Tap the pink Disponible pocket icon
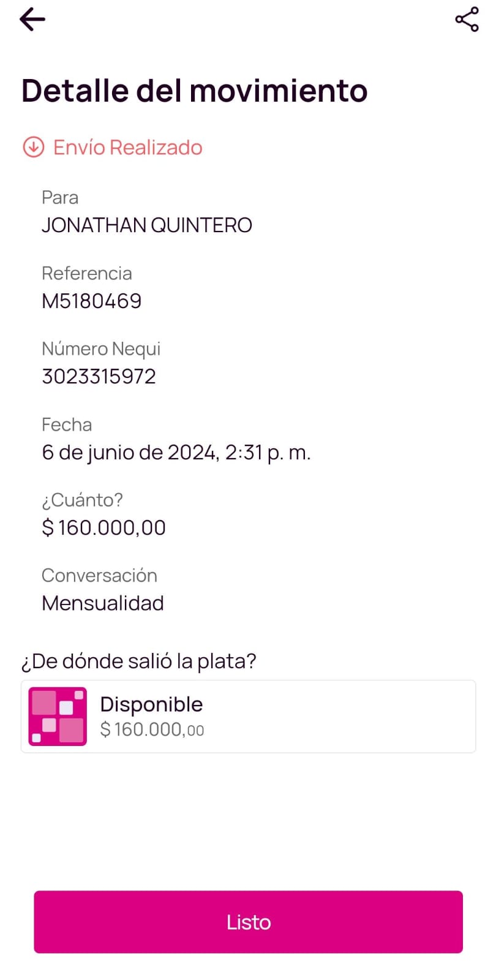Screen dimensions: 496x980 58,716
